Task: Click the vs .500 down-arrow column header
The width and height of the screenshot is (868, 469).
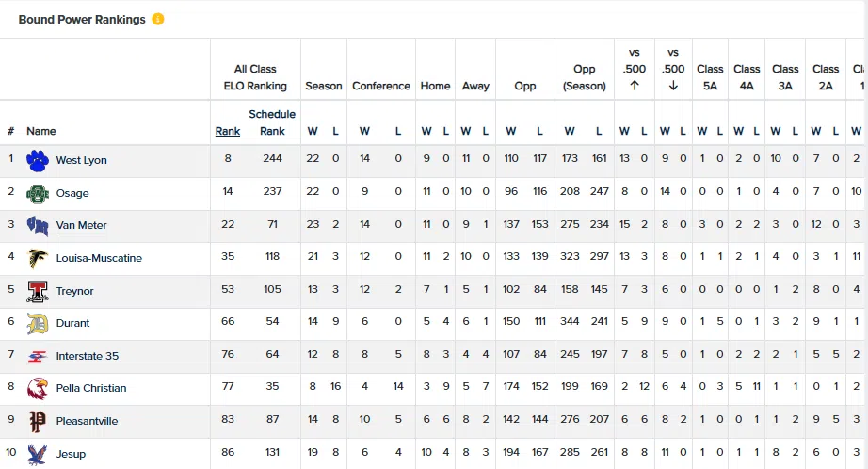Action: pyautogui.click(x=673, y=69)
